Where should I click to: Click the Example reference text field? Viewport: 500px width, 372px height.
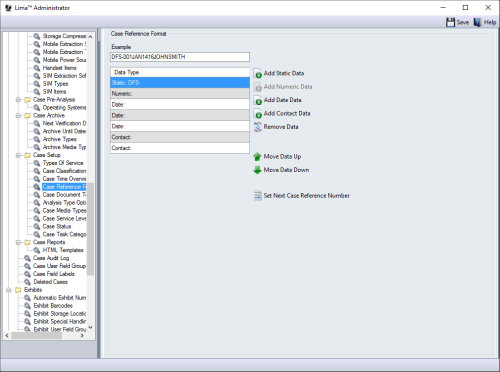(180, 57)
